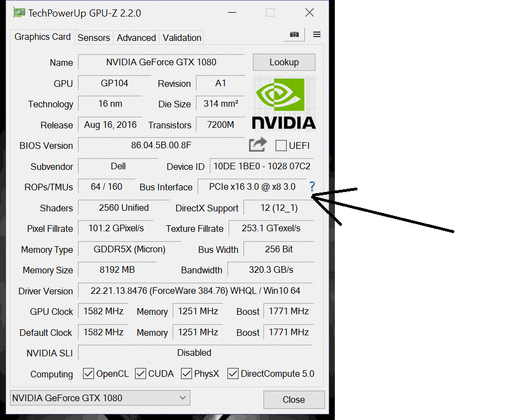The height and width of the screenshot is (420, 518).
Task: Click the Close button
Action: (294, 400)
